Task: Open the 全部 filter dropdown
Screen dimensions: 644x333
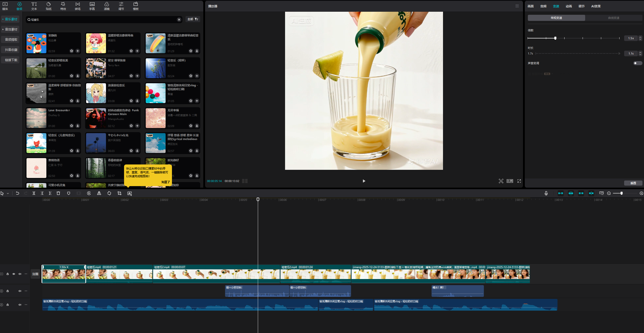Action: [193, 19]
